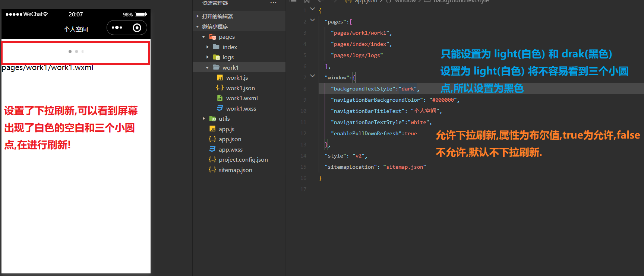Viewport: 644px width, 276px height.
Task: Open work1.wxml via its green icon
Action: pyautogui.click(x=220, y=98)
